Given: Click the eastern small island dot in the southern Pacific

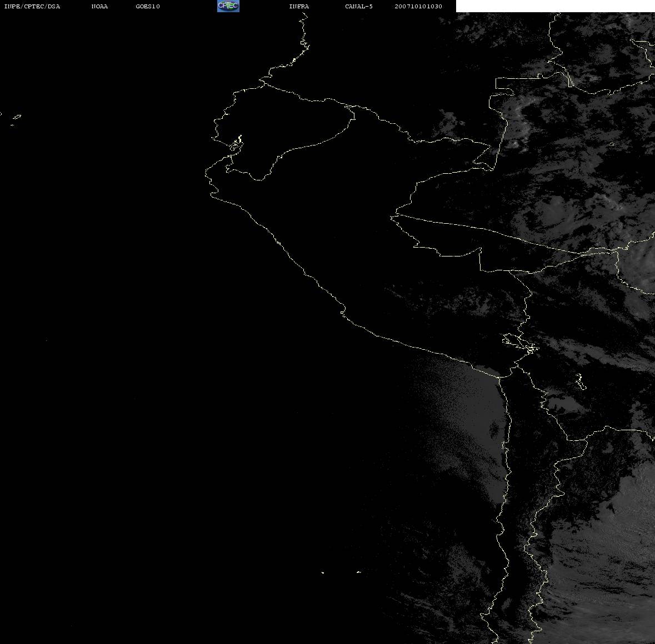Looking at the screenshot, I should pos(359,572).
